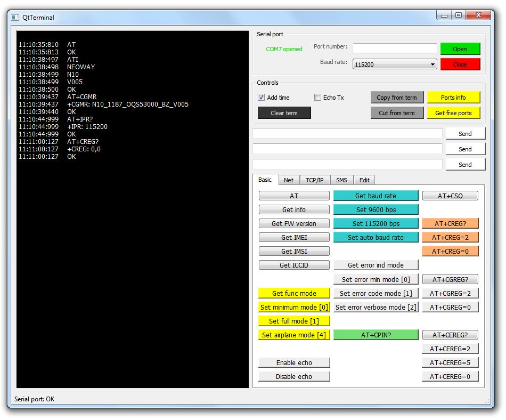This screenshot has width=506, height=420.
Task: Focus the third command input field
Action: (348, 164)
